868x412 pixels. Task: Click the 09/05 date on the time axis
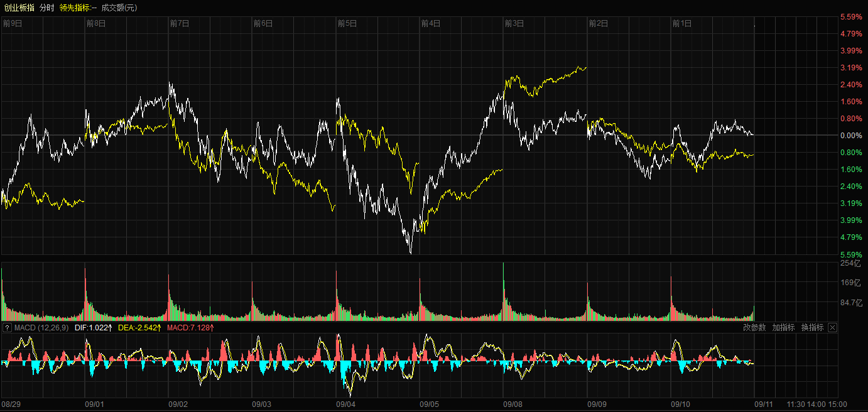tap(430, 404)
